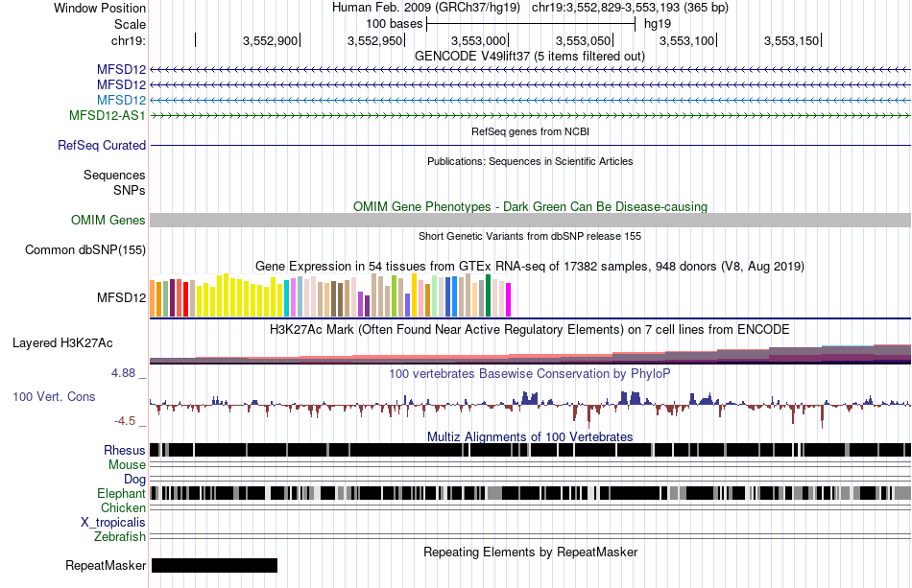912x588 pixels.
Task: Select the first dark blue MFSD12 transcript label
Action: pos(122,70)
